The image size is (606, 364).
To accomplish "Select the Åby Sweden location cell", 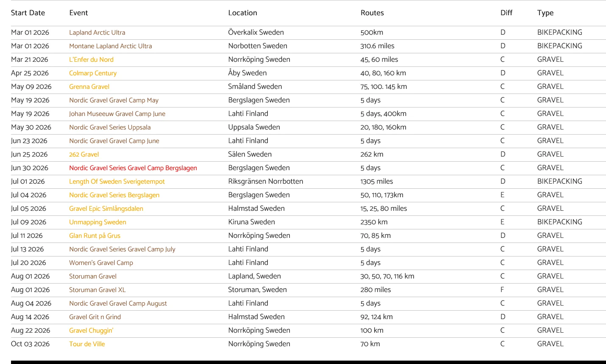I will pos(247,73).
